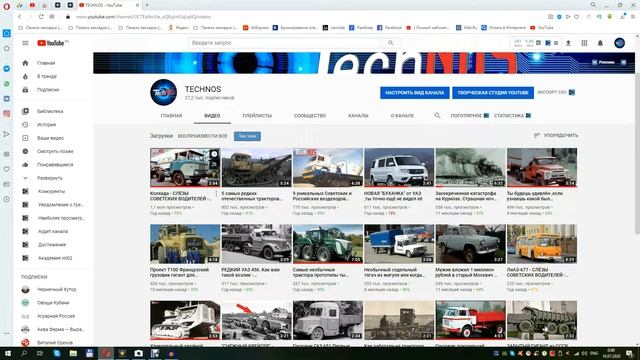Image resolution: width=640 pixels, height=360 pixels.
Task: Click the TECHNOS channel avatar
Action: point(164,92)
